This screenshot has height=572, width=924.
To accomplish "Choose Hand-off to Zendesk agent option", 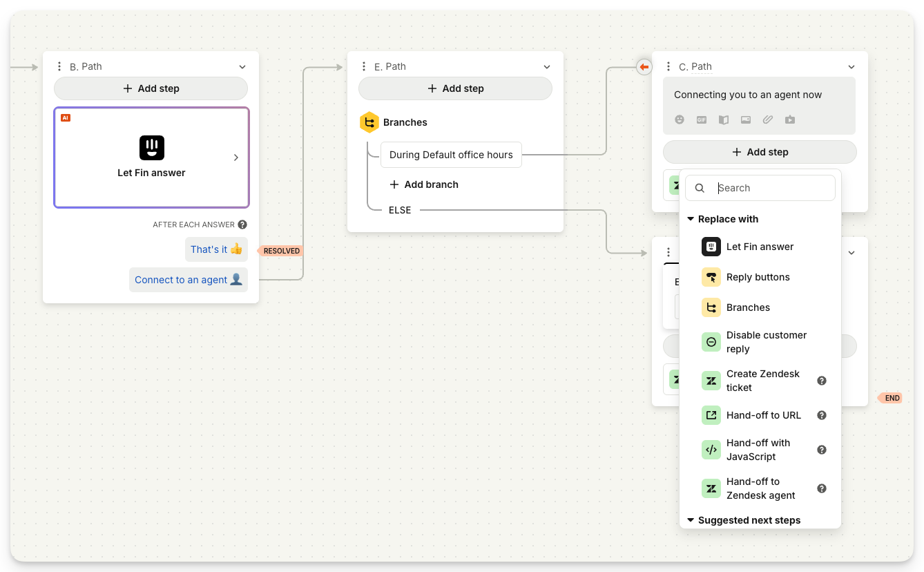I will pyautogui.click(x=760, y=488).
